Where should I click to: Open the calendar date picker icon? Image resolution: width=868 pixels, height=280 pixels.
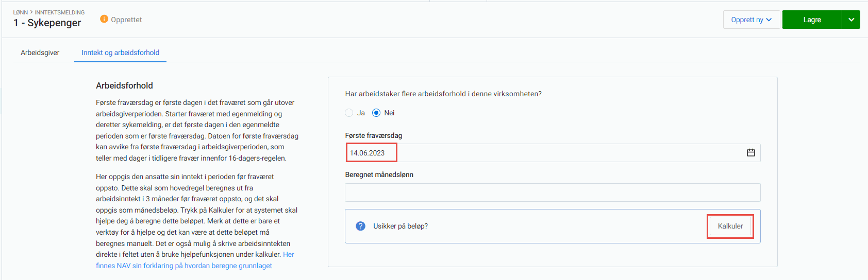pos(750,153)
